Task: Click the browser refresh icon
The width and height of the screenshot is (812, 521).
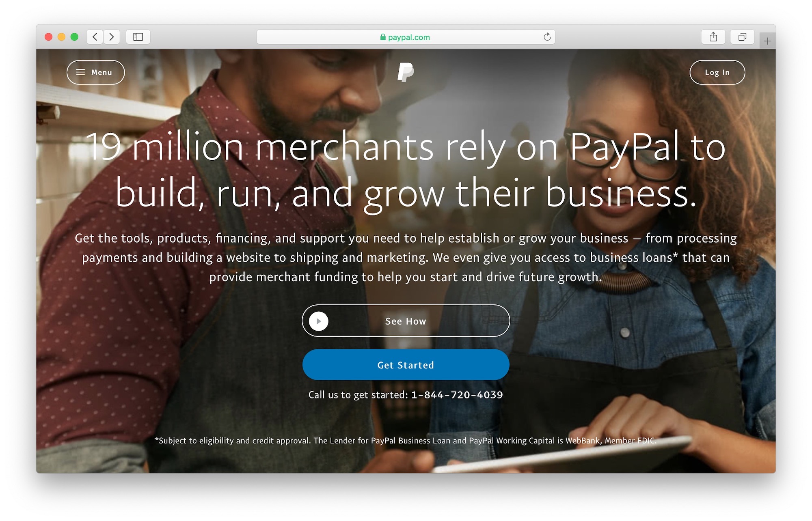Action: point(547,37)
